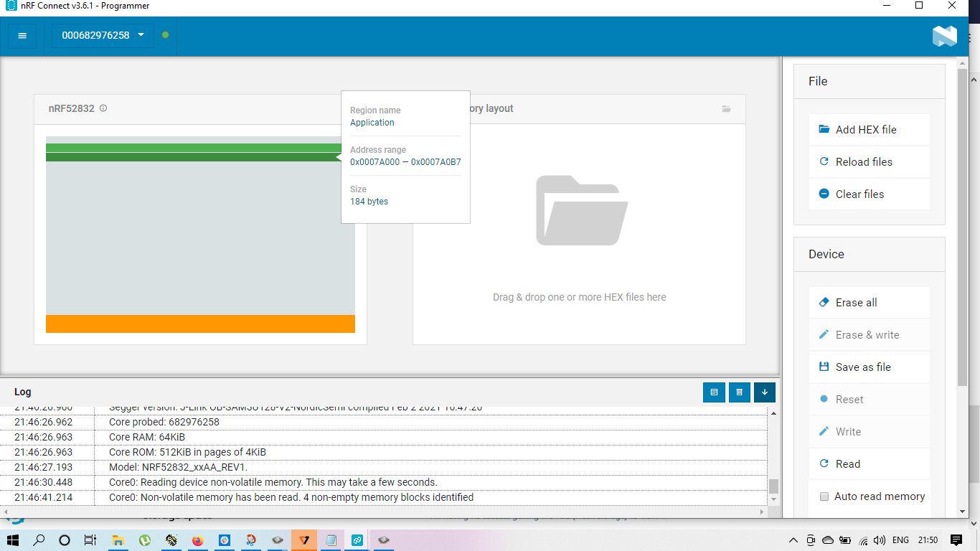Click the Nordic Semiconductor logo
The width and height of the screenshot is (980, 551).
pyautogui.click(x=945, y=36)
